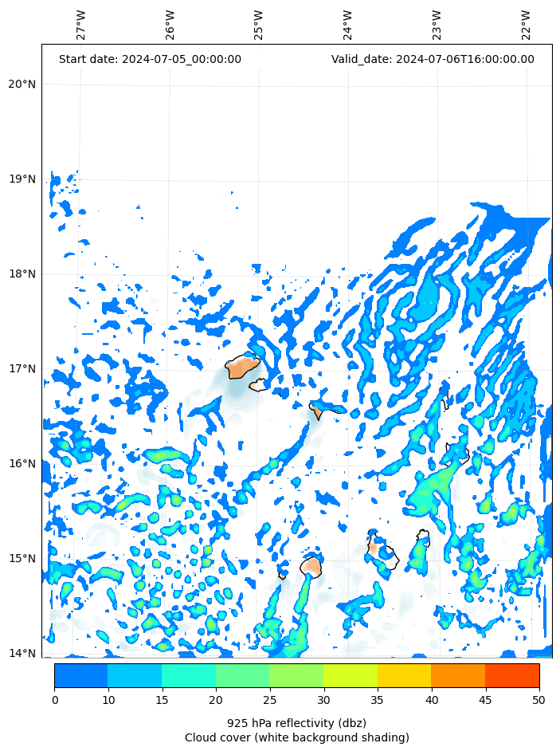
Task: Click the 10–15 dBZ light blue colorbar segment
Action: (134, 675)
